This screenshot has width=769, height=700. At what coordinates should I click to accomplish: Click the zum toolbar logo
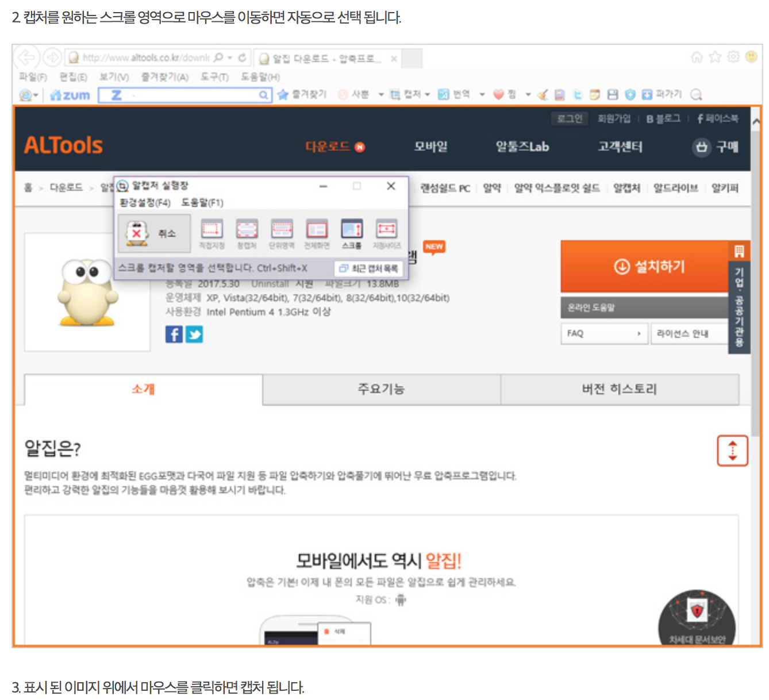(x=70, y=95)
